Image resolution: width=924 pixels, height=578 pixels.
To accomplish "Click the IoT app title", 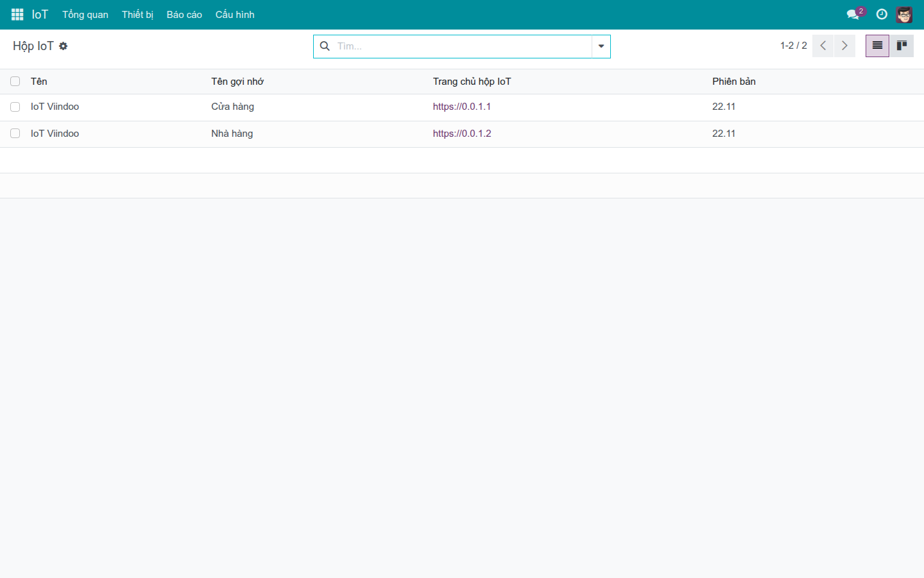I will [40, 14].
